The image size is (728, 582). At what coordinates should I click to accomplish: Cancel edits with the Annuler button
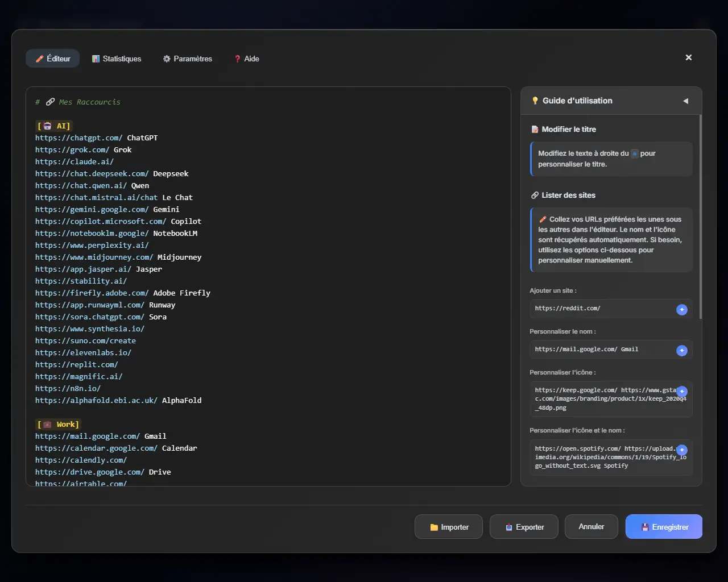point(591,526)
